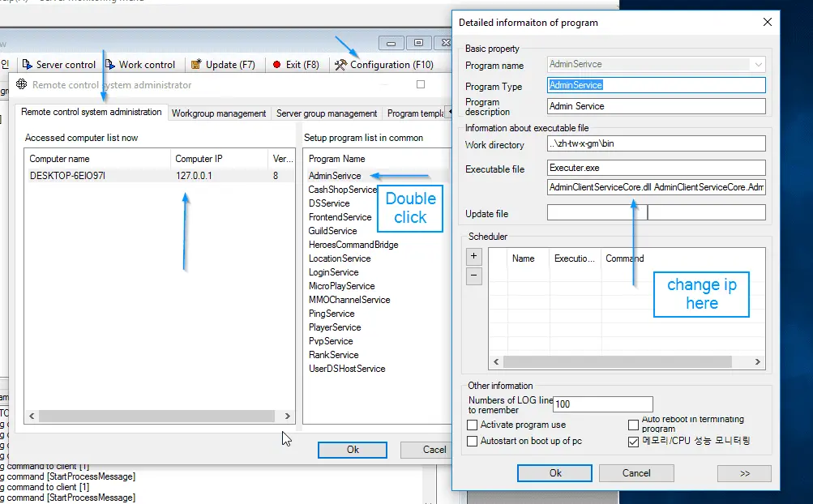Click the Work control toolbar icon
This screenshot has height=504, width=813.
[110, 65]
